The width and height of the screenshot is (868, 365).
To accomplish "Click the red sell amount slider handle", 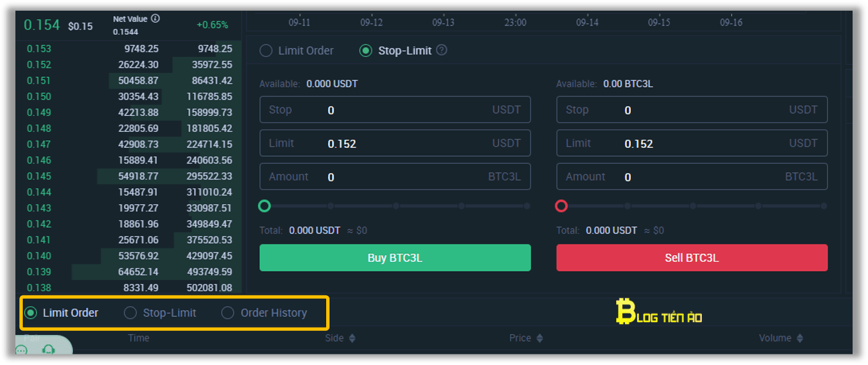I will (561, 206).
